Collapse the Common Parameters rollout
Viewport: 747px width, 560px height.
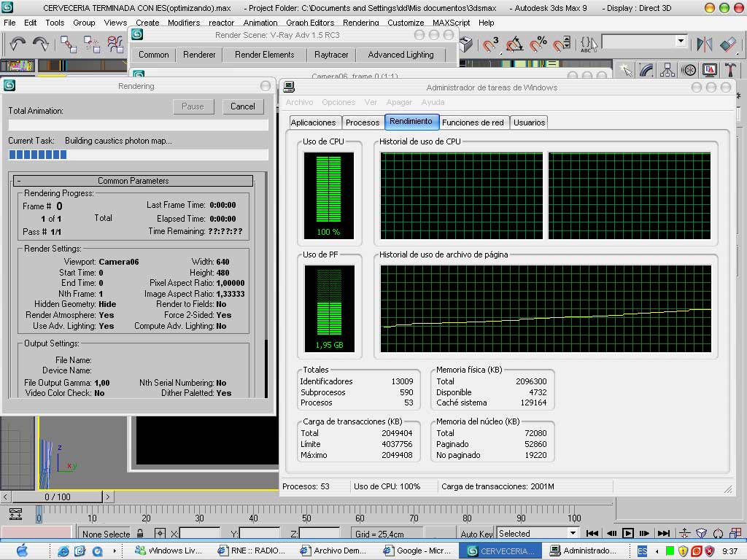pyautogui.click(x=133, y=181)
